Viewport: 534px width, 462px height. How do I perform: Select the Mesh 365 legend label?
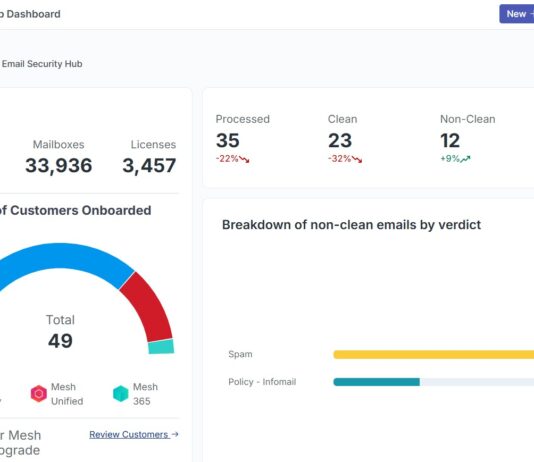(145, 394)
